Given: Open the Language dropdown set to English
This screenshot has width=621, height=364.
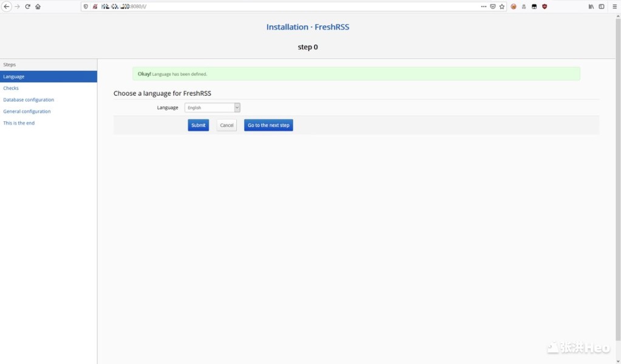Looking at the screenshot, I should point(212,107).
